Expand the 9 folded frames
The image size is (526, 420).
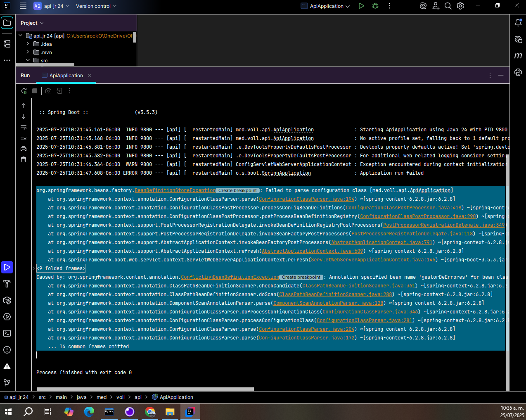[x=61, y=268]
